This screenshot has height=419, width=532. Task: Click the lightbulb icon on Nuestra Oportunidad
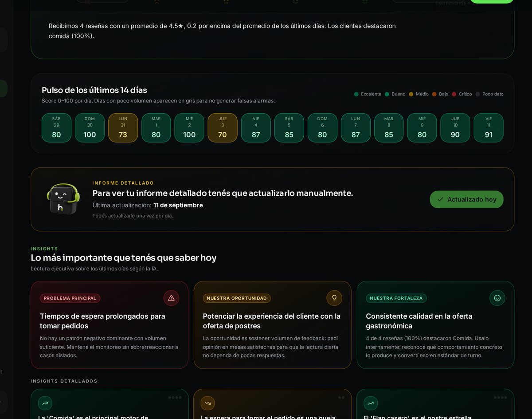coord(334,298)
